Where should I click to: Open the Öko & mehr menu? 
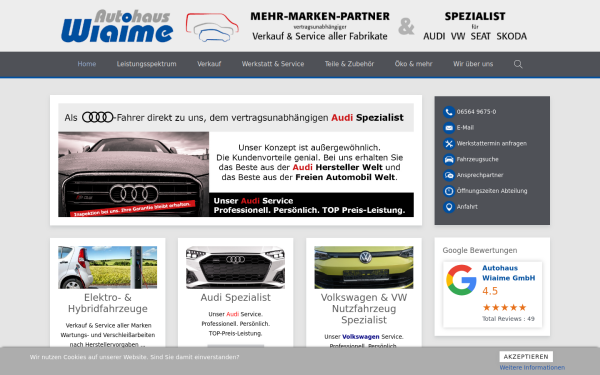tap(414, 64)
